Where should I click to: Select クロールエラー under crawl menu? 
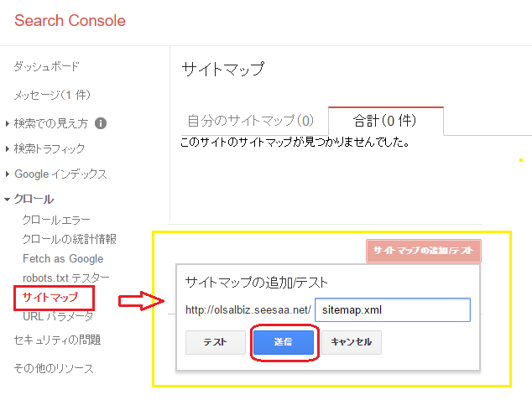pos(56,220)
